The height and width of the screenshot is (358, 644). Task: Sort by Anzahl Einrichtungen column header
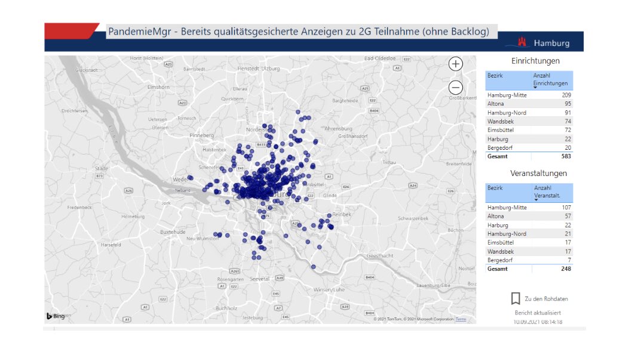click(550, 79)
